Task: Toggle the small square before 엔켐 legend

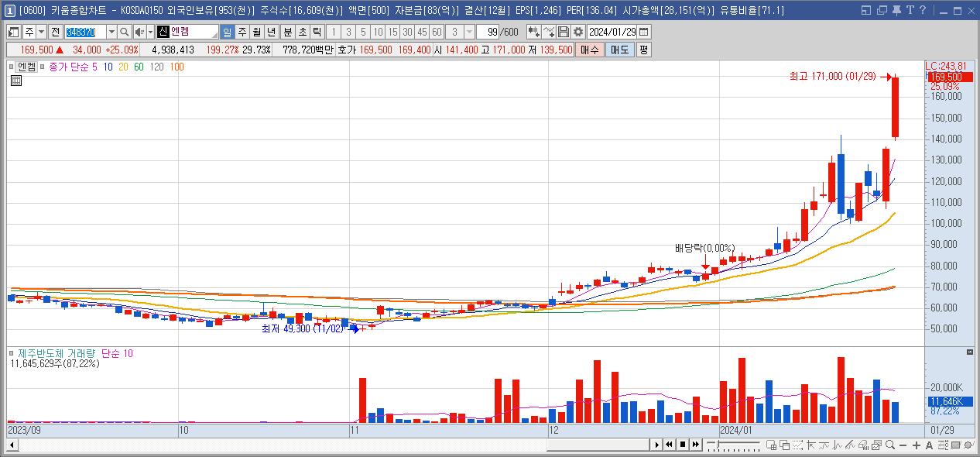Action: (x=12, y=67)
